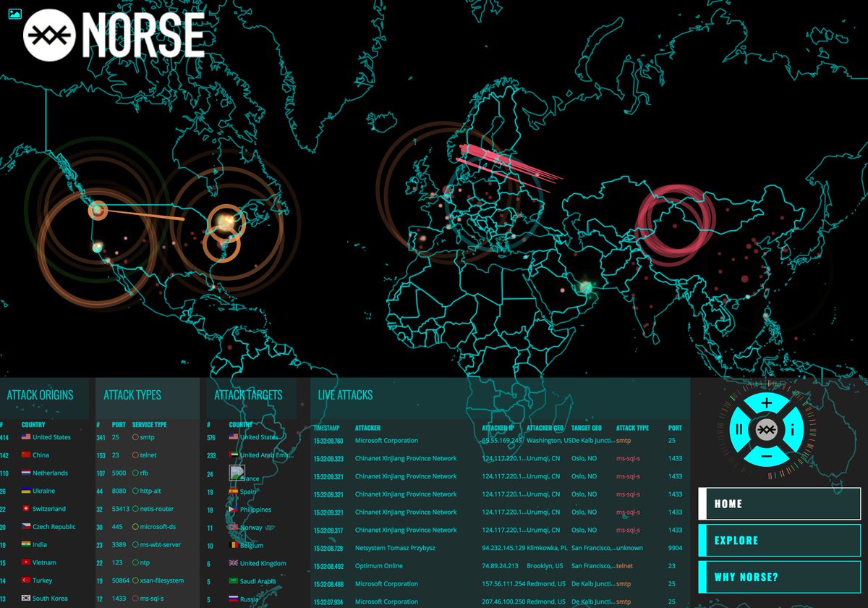Click the Norse logo at top left
Image resolution: width=868 pixels, height=608 pixels.
coord(114,34)
